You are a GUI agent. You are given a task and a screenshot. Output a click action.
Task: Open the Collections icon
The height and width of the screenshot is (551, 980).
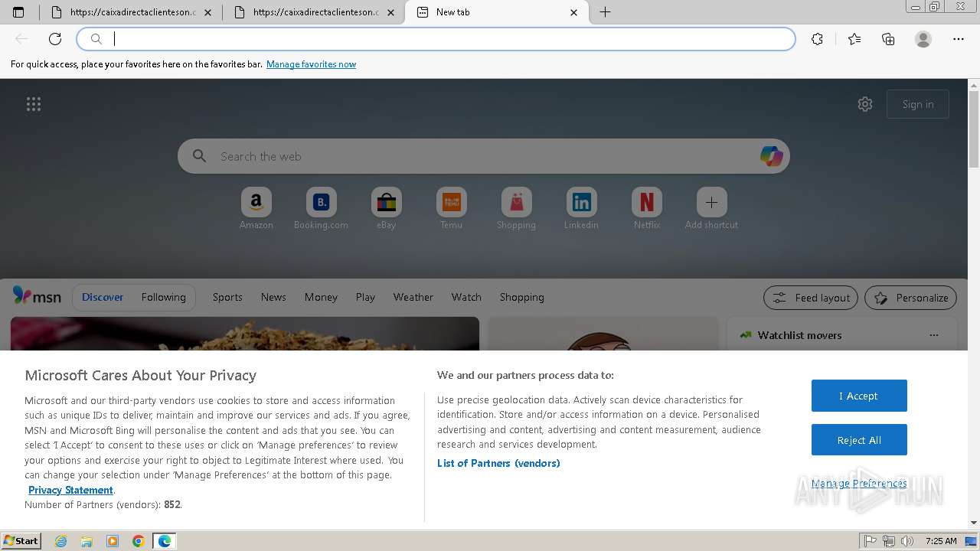click(x=888, y=39)
